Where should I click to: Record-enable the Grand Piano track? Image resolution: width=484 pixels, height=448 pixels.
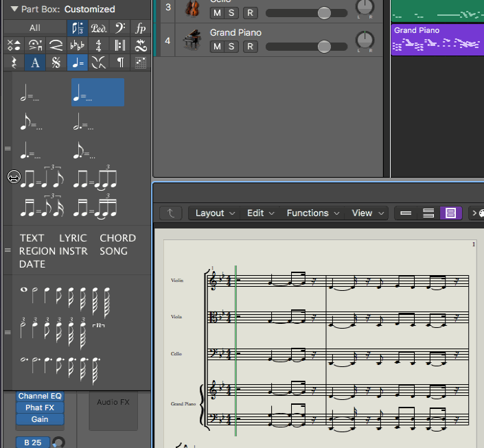[x=250, y=47]
